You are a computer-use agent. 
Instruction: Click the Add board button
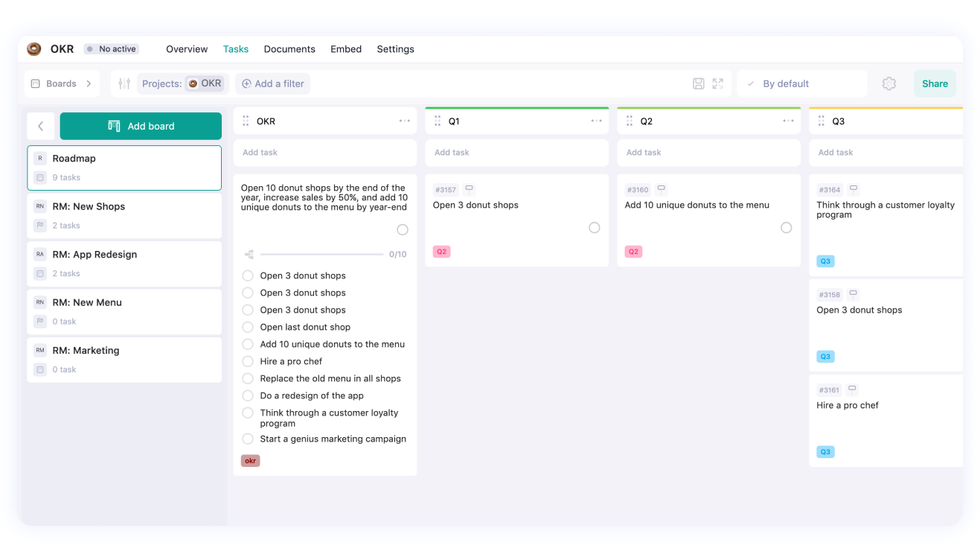tap(141, 126)
